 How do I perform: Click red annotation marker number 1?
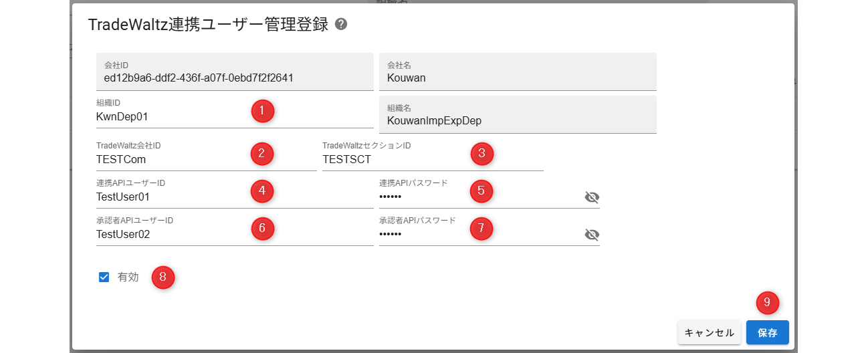click(x=263, y=111)
